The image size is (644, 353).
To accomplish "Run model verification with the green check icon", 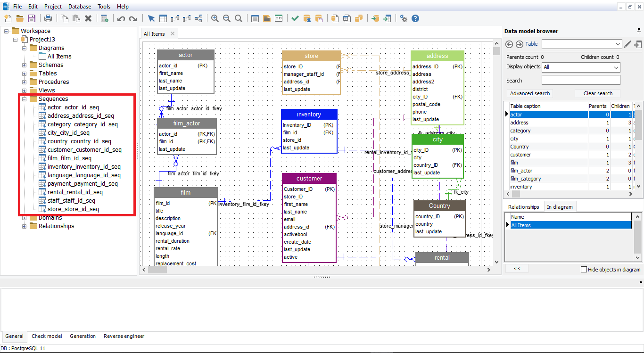I will tap(295, 18).
